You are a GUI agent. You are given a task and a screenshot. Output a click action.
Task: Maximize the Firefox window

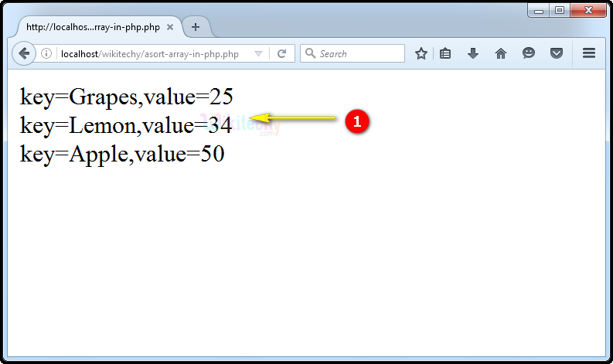pyautogui.click(x=560, y=9)
